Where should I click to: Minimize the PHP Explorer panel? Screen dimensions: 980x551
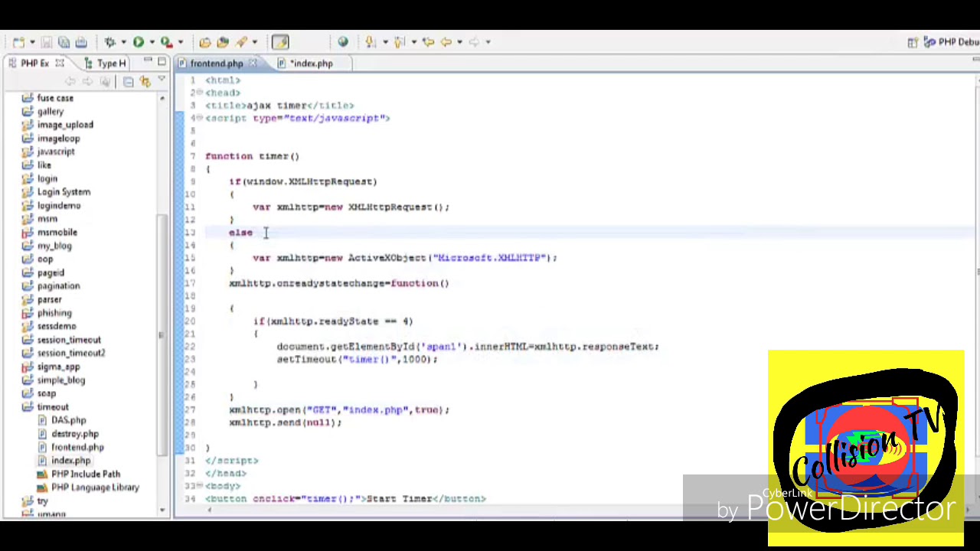coord(148,61)
